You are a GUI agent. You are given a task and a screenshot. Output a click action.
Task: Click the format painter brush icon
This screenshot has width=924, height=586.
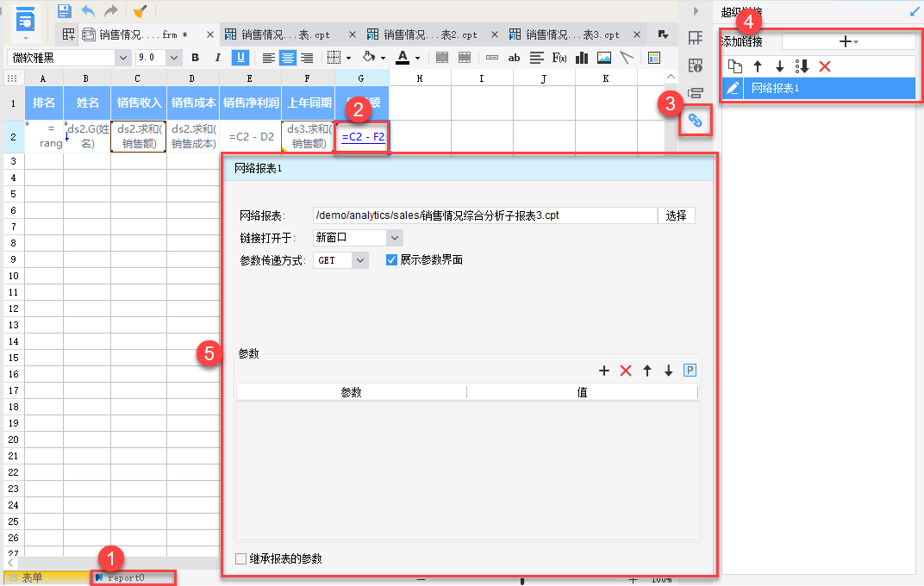140,10
